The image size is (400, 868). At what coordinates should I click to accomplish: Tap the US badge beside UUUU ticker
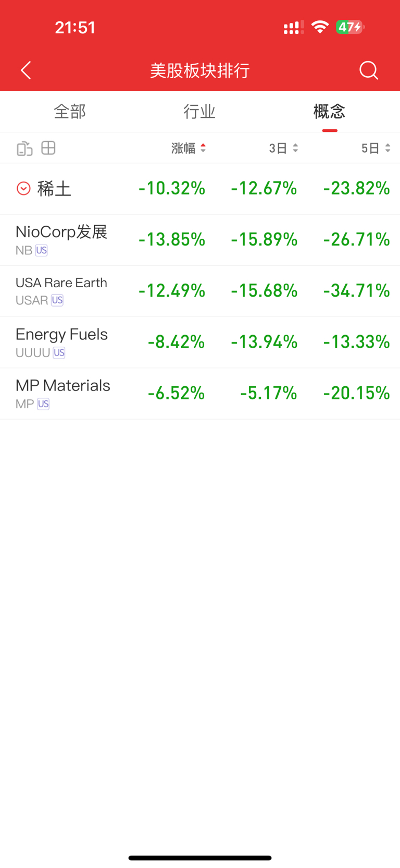pyautogui.click(x=59, y=353)
